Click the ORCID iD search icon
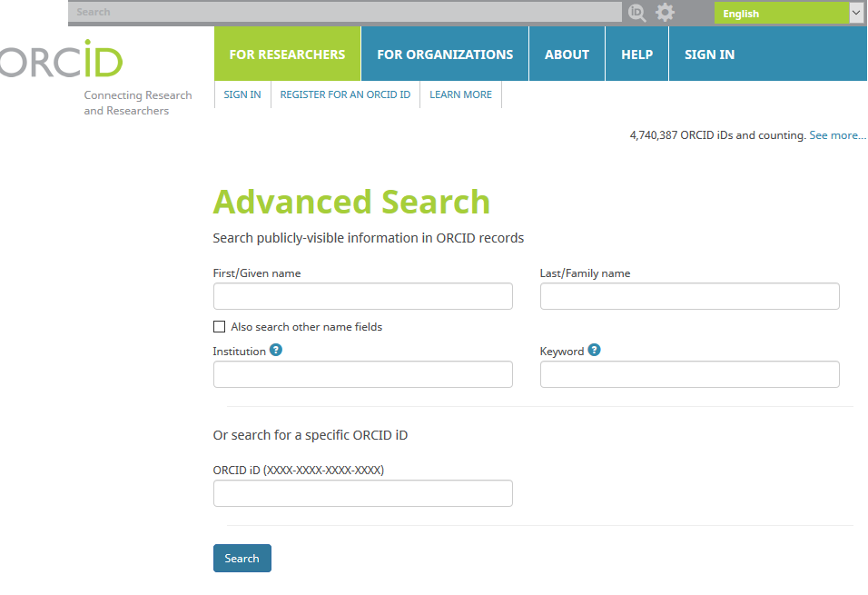The width and height of the screenshot is (868, 595). (x=637, y=13)
